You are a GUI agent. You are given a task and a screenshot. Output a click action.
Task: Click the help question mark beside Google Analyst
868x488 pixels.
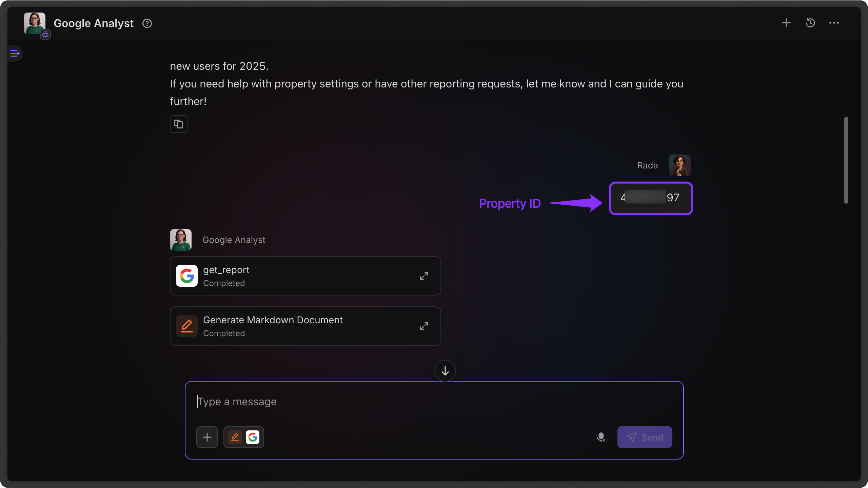(x=147, y=23)
